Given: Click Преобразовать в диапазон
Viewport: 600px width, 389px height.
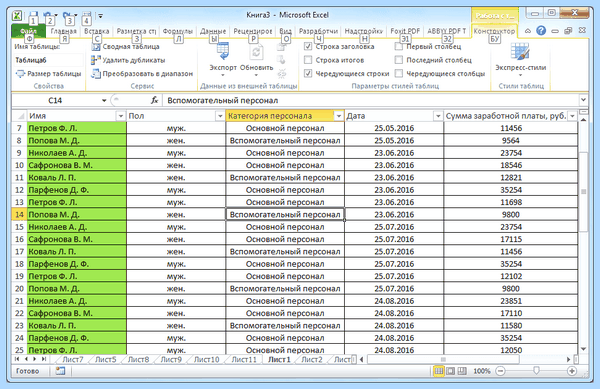Looking at the screenshot, I should point(142,73).
